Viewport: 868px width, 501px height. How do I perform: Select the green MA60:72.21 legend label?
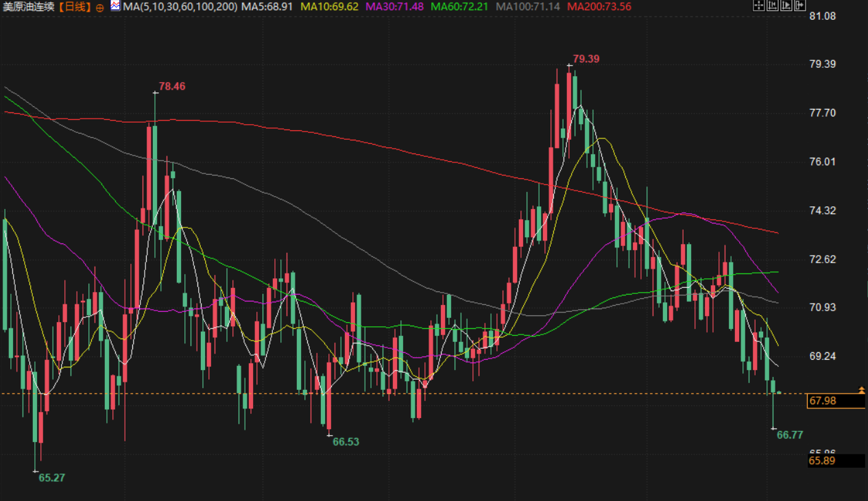coord(459,7)
